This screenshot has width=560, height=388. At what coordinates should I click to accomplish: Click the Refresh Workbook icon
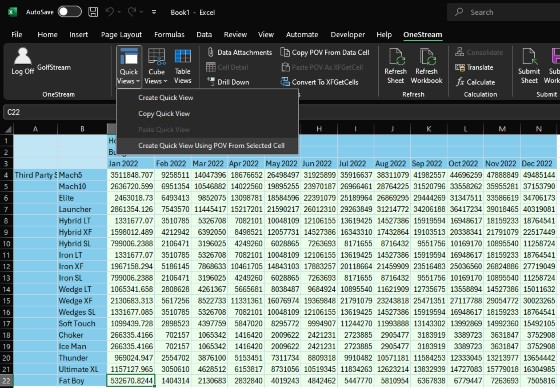[427, 56]
